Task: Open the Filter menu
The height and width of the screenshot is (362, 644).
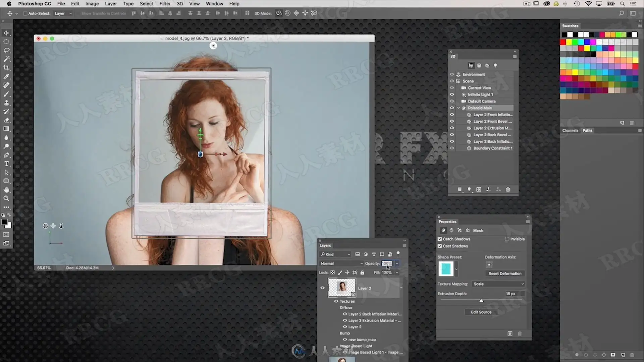Action: [165, 4]
